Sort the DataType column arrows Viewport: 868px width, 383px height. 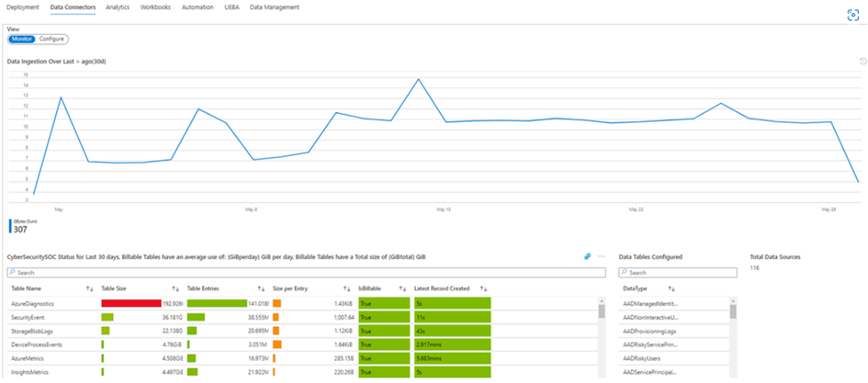671,289
